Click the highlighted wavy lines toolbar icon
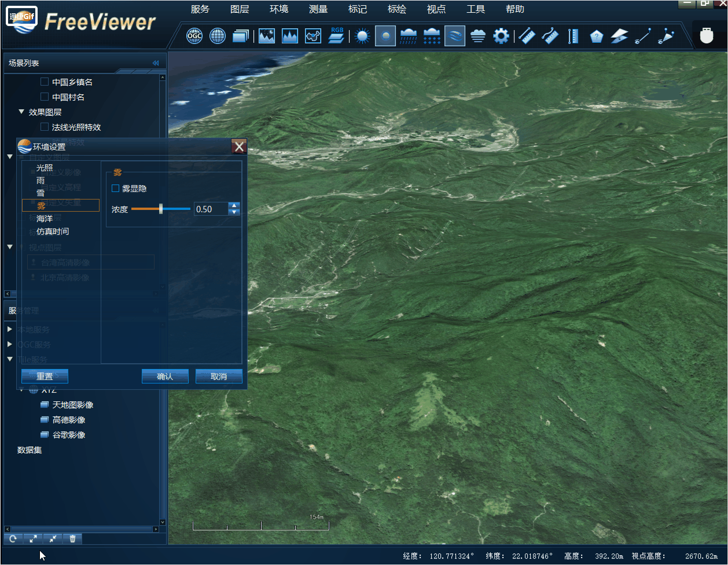The height and width of the screenshot is (565, 728). click(455, 36)
